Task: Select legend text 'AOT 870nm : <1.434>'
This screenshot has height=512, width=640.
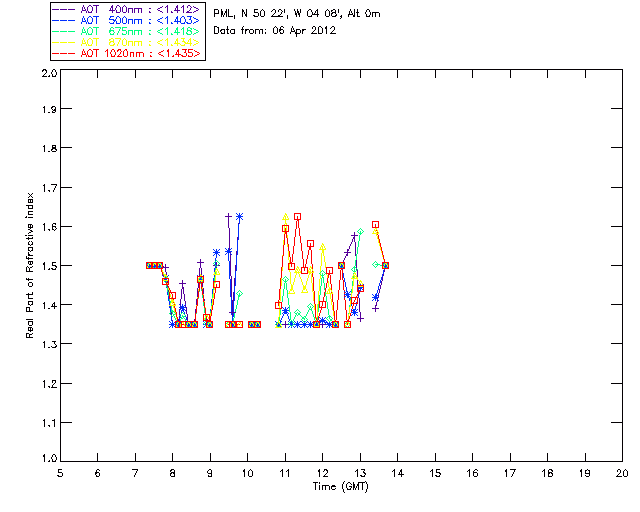Action: point(140,42)
